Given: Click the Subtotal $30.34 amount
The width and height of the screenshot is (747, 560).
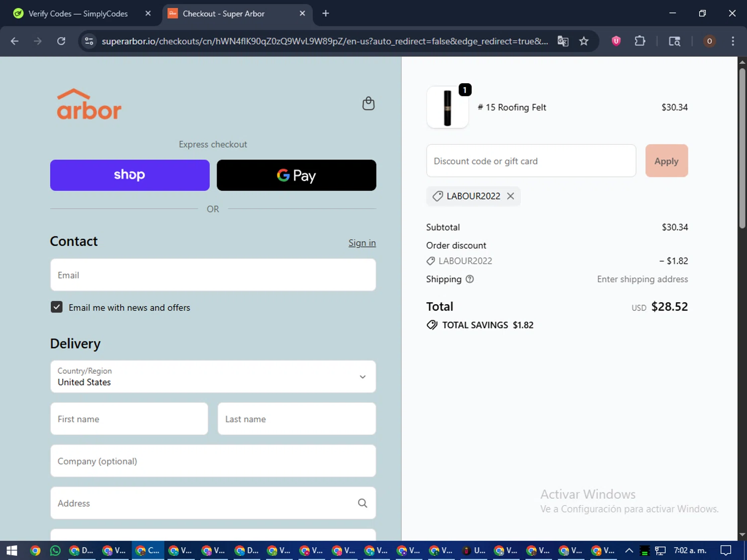Looking at the screenshot, I should [675, 227].
